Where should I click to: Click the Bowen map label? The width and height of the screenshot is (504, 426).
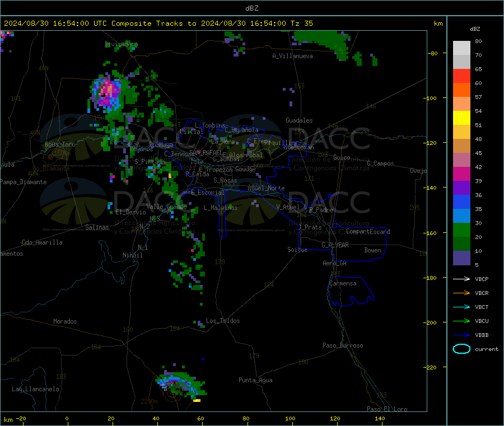[372, 250]
